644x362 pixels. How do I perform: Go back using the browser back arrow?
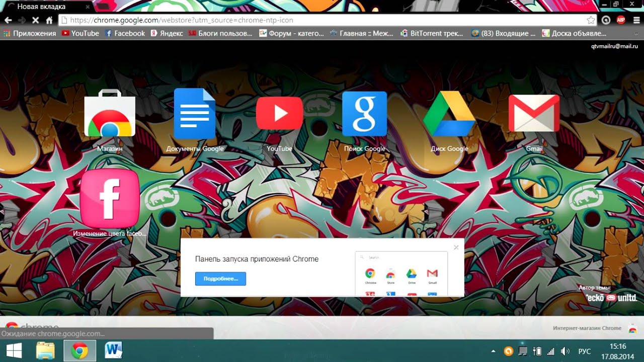click(9, 20)
